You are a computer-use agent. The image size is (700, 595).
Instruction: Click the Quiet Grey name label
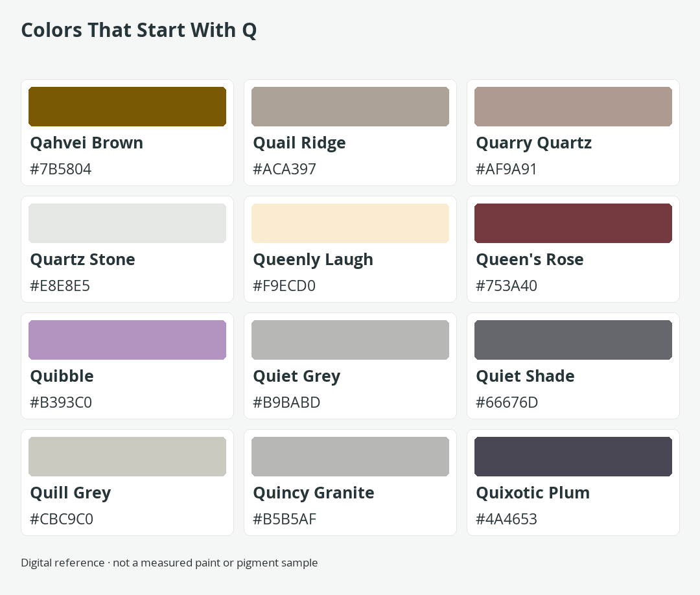[x=297, y=377]
